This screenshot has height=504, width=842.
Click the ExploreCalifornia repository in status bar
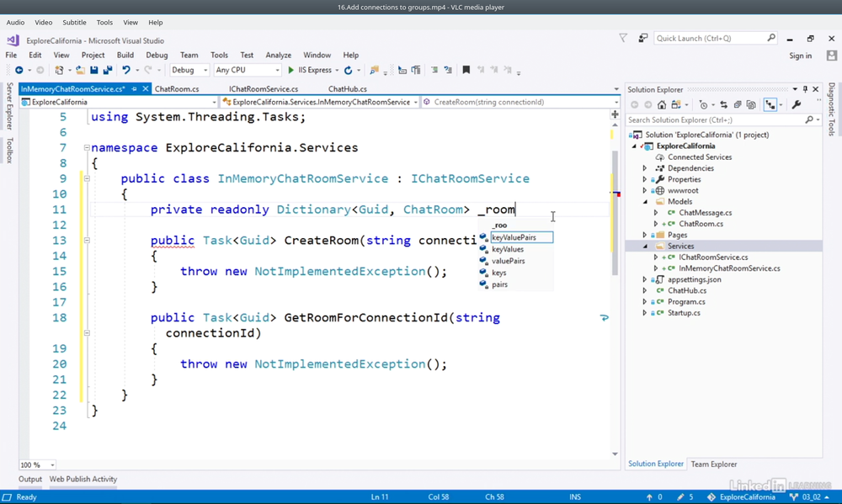[x=742, y=497]
